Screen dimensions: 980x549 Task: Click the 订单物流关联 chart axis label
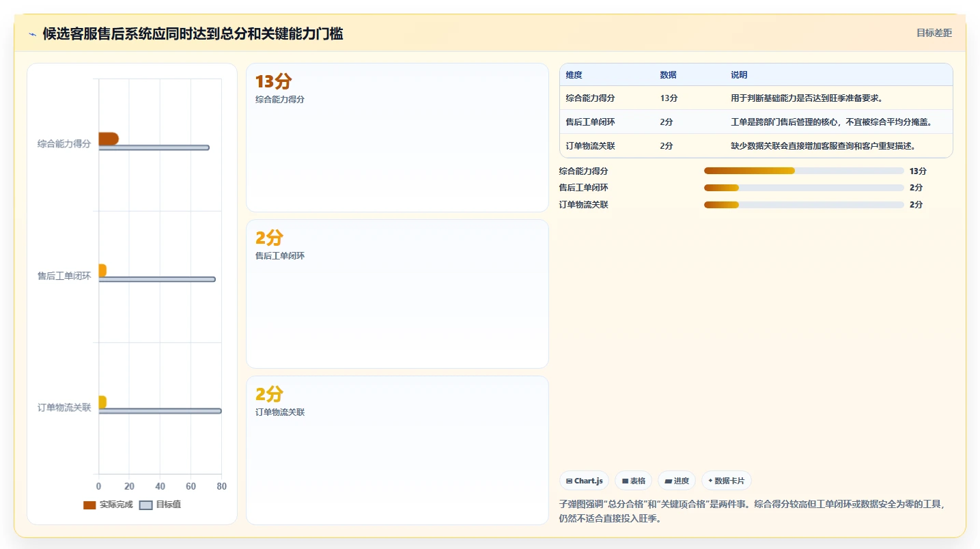(64, 408)
